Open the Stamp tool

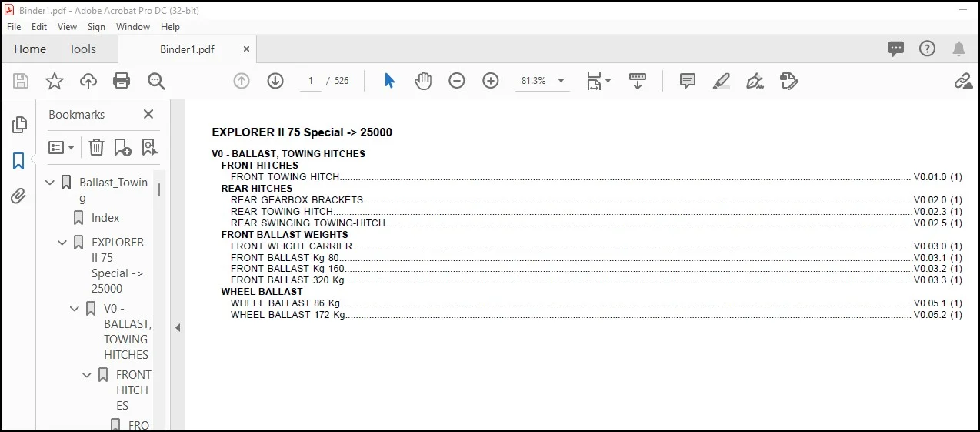[x=789, y=81]
